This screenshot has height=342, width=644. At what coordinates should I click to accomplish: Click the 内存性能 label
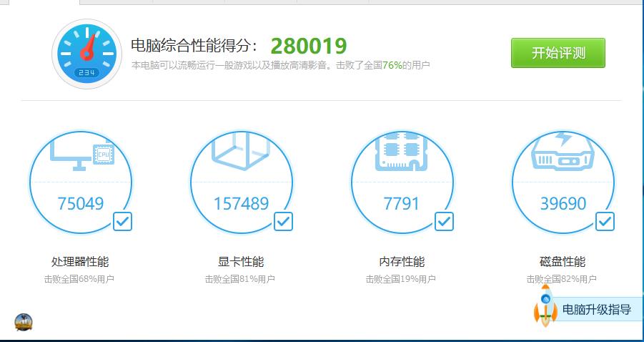[402, 261]
